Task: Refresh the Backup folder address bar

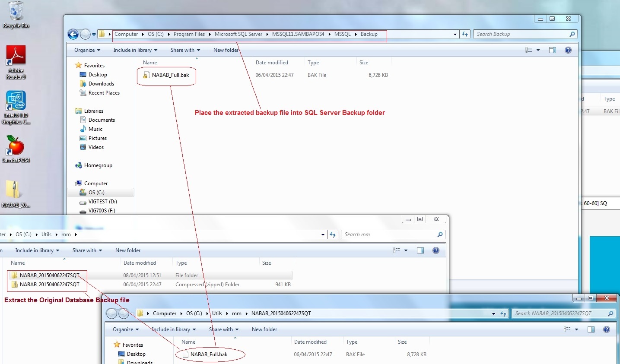Action: [x=465, y=34]
